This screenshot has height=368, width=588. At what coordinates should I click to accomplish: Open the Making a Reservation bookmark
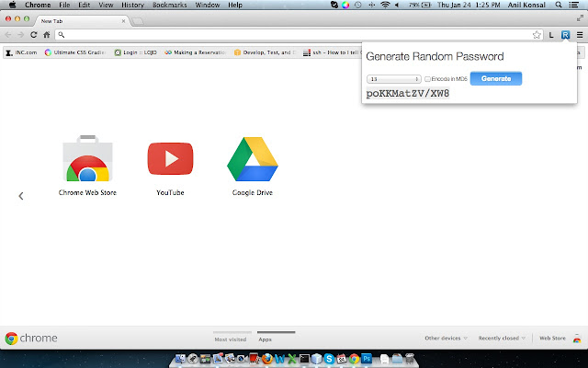click(x=195, y=52)
